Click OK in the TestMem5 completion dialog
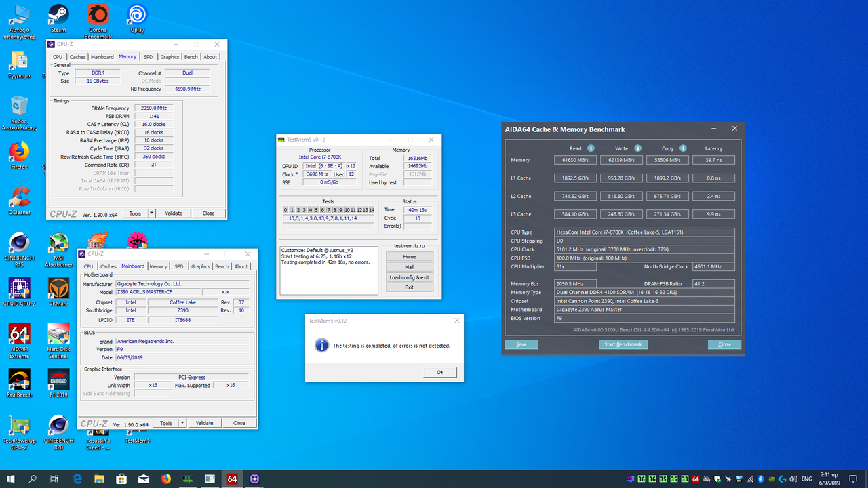868x488 pixels. (440, 372)
